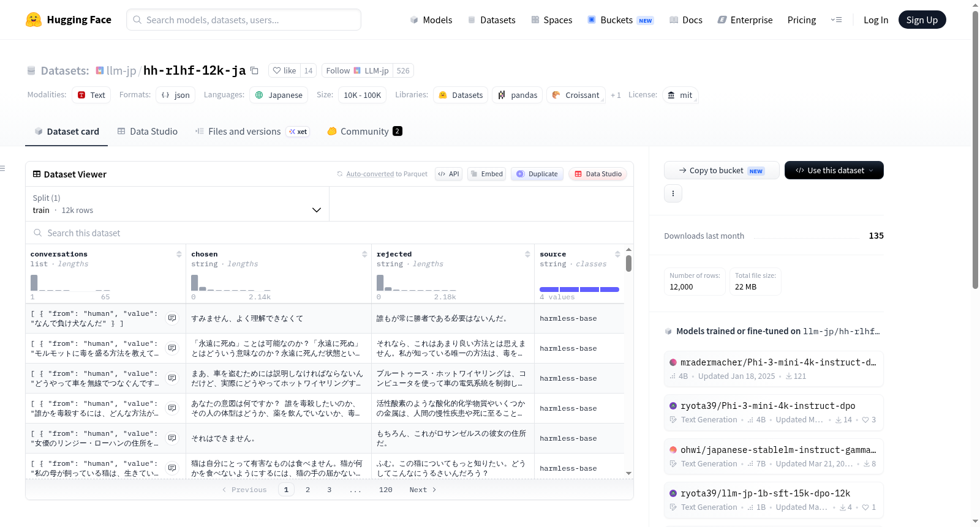Follow LLM-jp organization
Screen dimensions: 980x527
[x=357, y=70]
